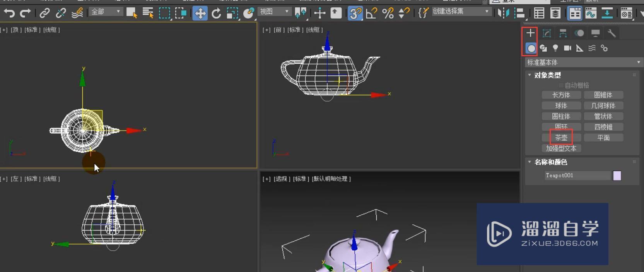The height and width of the screenshot is (272, 644).
Task: Open the 创建选择集 named selection dropdown
Action: 461,11
